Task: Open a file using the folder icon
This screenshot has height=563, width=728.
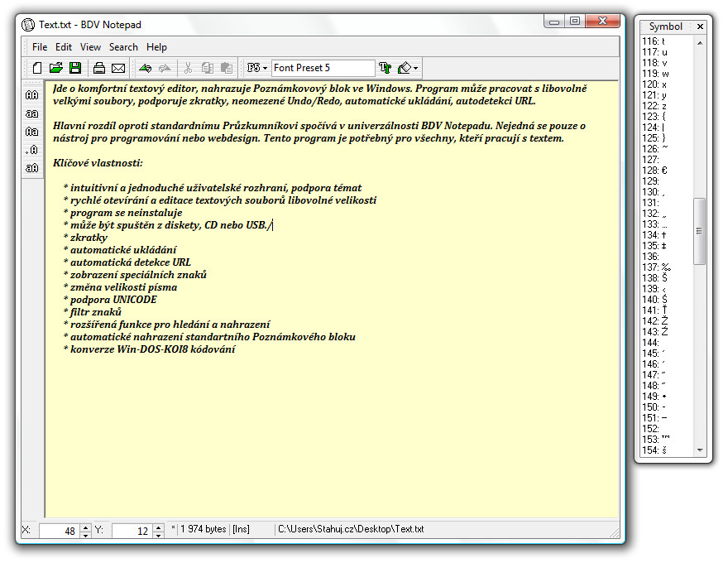Action: click(x=55, y=68)
